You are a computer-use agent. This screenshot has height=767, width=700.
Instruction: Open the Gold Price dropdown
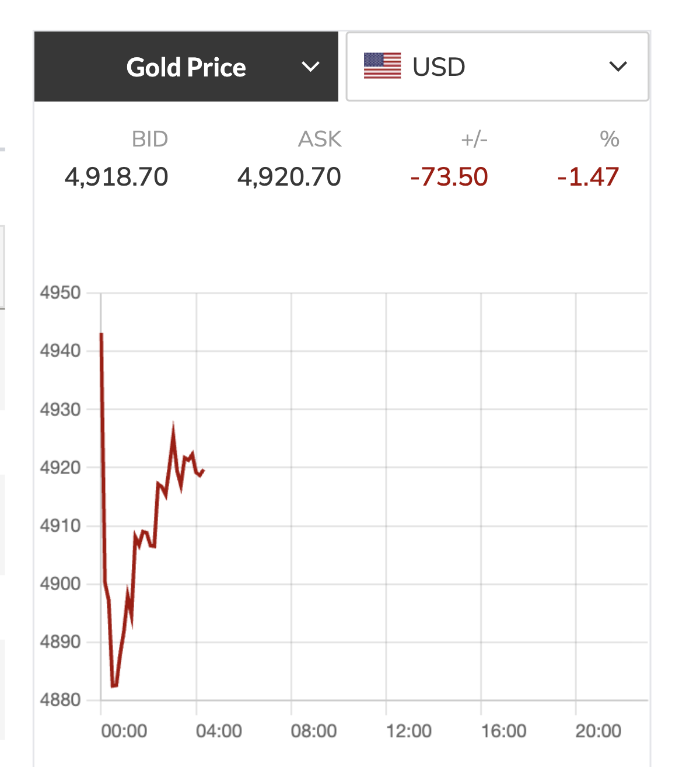[186, 67]
